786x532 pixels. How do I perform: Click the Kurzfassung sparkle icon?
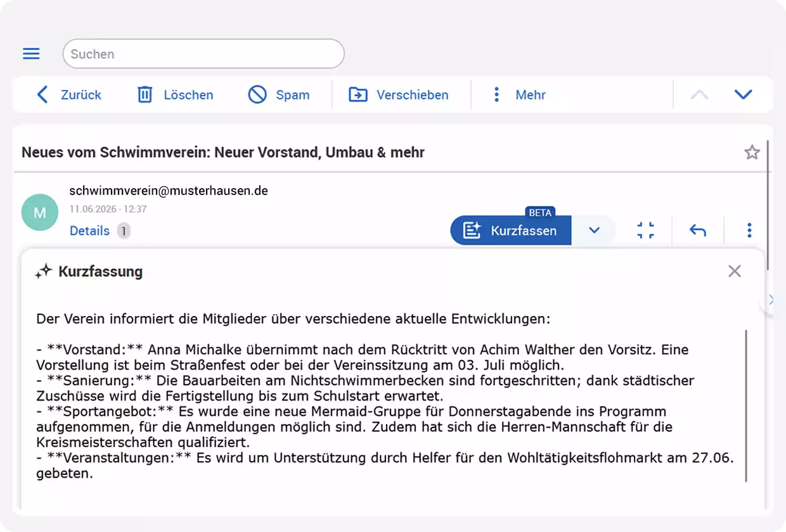(43, 272)
